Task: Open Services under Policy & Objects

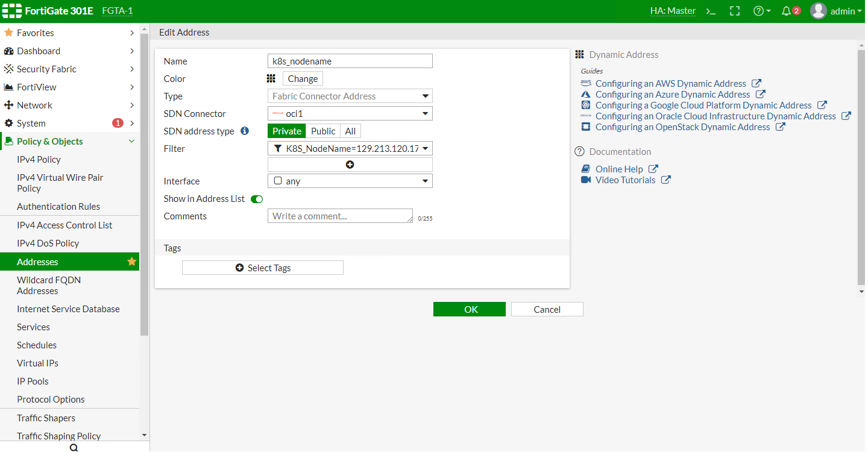Action: 33,327
